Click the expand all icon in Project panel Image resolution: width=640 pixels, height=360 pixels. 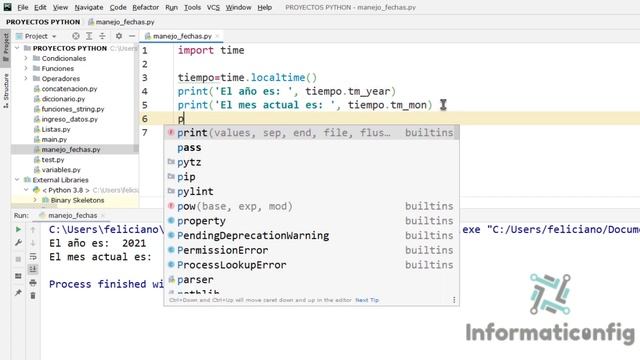pyautogui.click(x=89, y=36)
